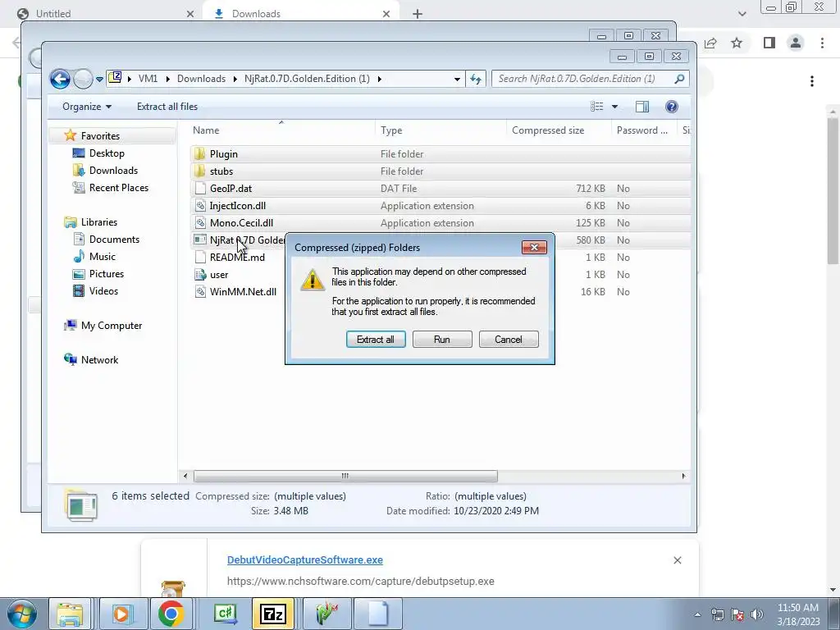The width and height of the screenshot is (840, 630).
Task: Open Downloads in the navigation pane
Action: click(113, 171)
